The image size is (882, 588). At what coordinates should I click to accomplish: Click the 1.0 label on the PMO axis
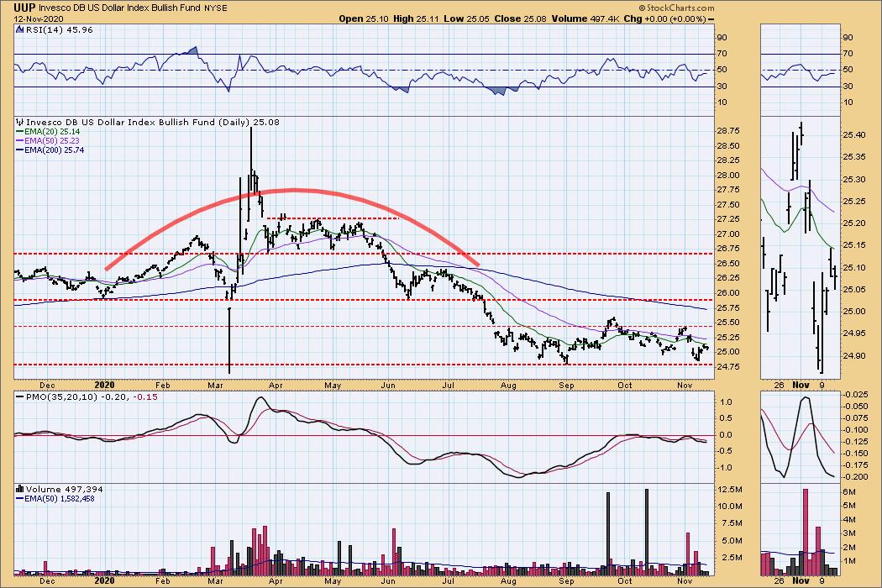pos(726,402)
